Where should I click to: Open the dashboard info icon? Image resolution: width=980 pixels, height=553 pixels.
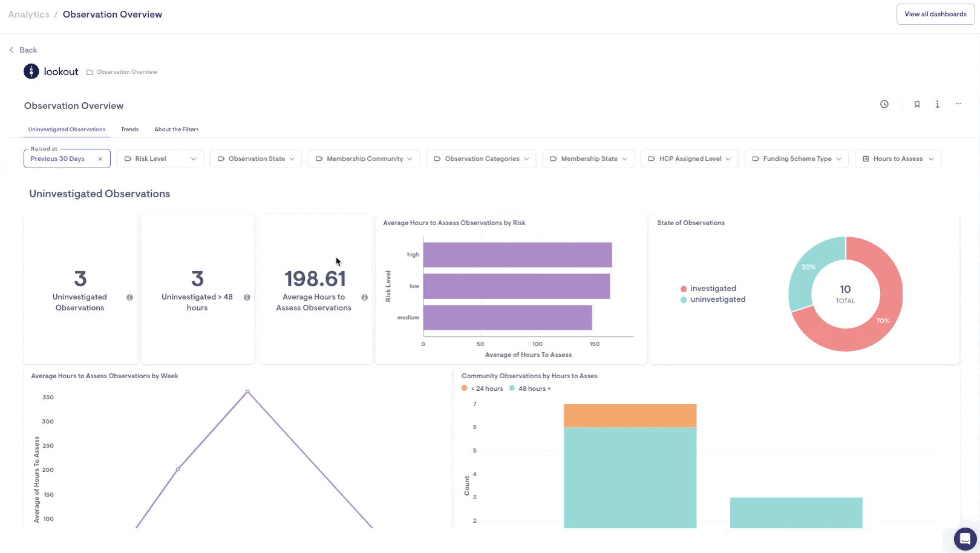938,104
